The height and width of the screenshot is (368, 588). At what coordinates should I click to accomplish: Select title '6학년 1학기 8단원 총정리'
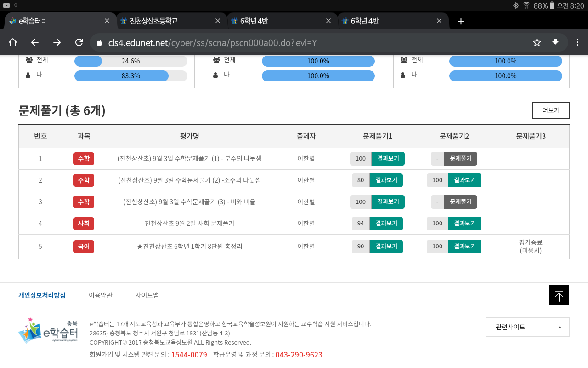coord(190,247)
